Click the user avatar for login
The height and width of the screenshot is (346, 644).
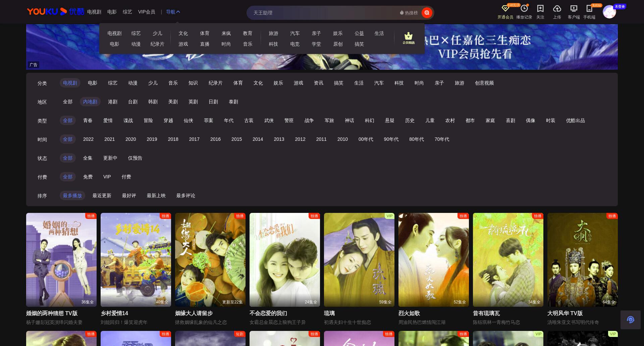(609, 12)
